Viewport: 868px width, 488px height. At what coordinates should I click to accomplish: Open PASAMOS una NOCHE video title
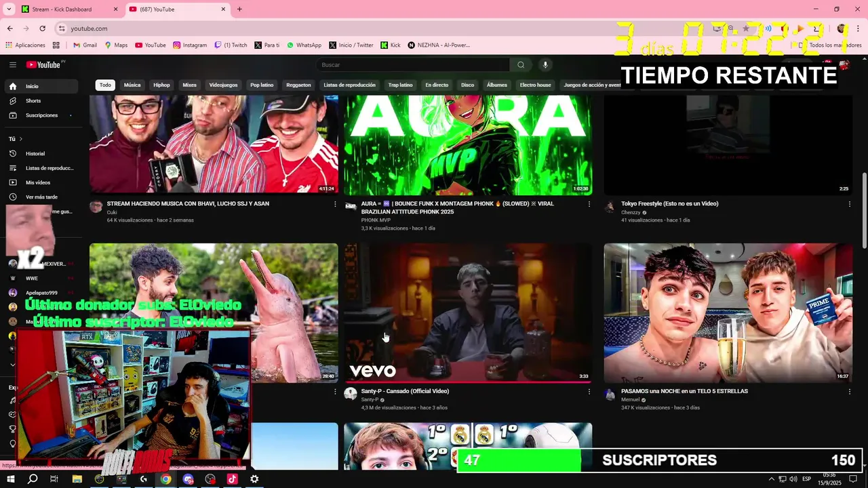[684, 391]
